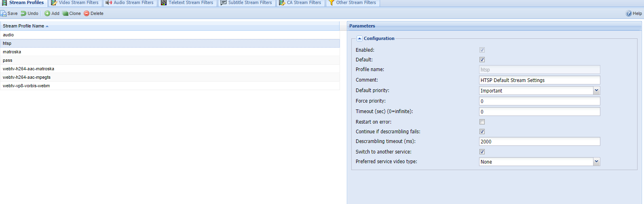This screenshot has height=204, width=644.
Task: Click the Save icon in toolbar
Action: click(x=3, y=13)
